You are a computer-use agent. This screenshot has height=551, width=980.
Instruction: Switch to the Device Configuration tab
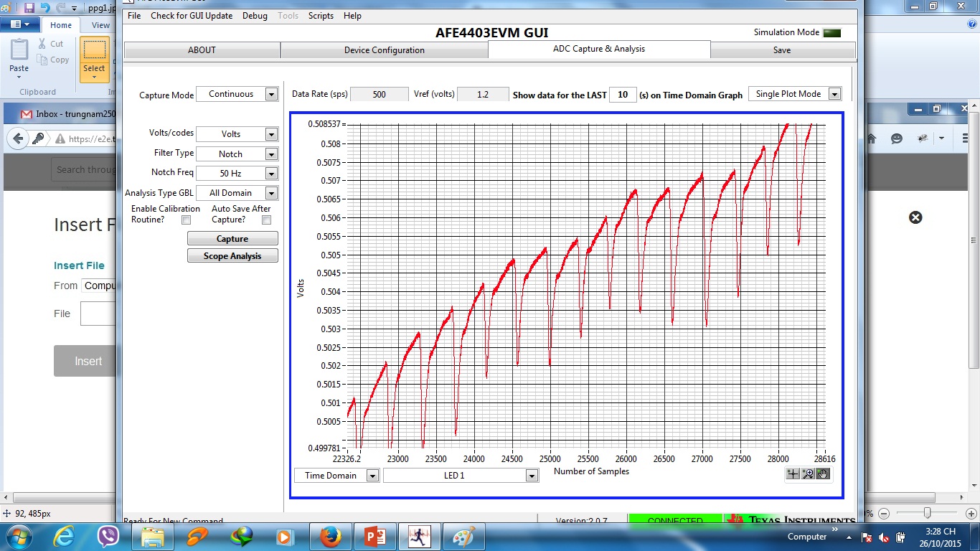pyautogui.click(x=385, y=50)
